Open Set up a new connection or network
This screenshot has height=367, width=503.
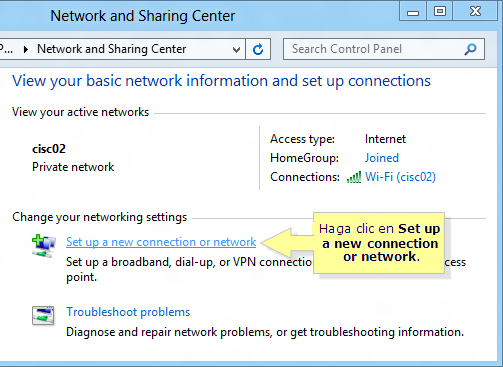point(161,242)
